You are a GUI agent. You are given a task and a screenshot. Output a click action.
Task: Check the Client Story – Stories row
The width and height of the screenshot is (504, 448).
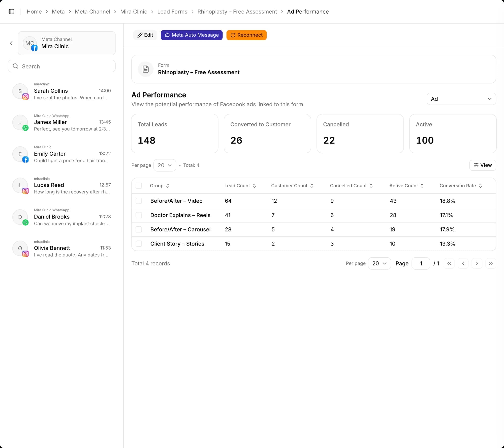tap(139, 244)
